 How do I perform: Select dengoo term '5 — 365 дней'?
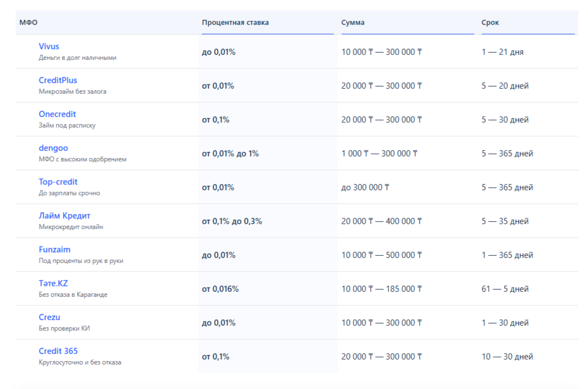pyautogui.click(x=507, y=154)
